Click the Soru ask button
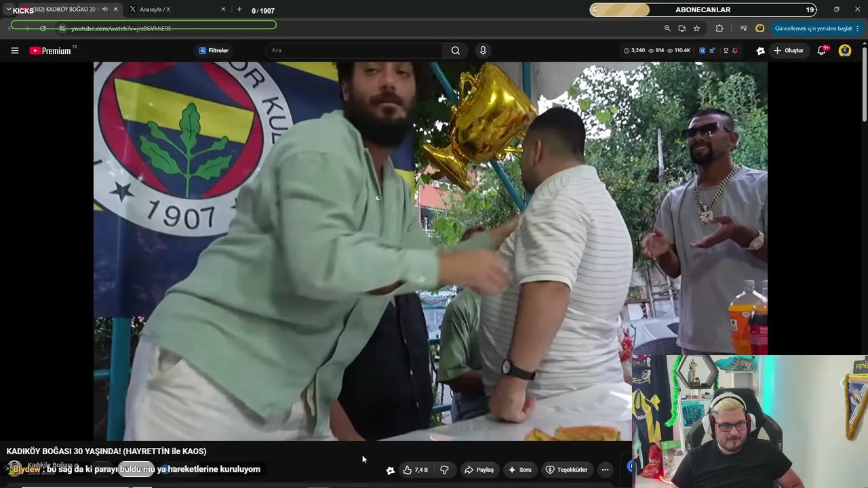The height and width of the screenshot is (488, 868). pyautogui.click(x=520, y=470)
